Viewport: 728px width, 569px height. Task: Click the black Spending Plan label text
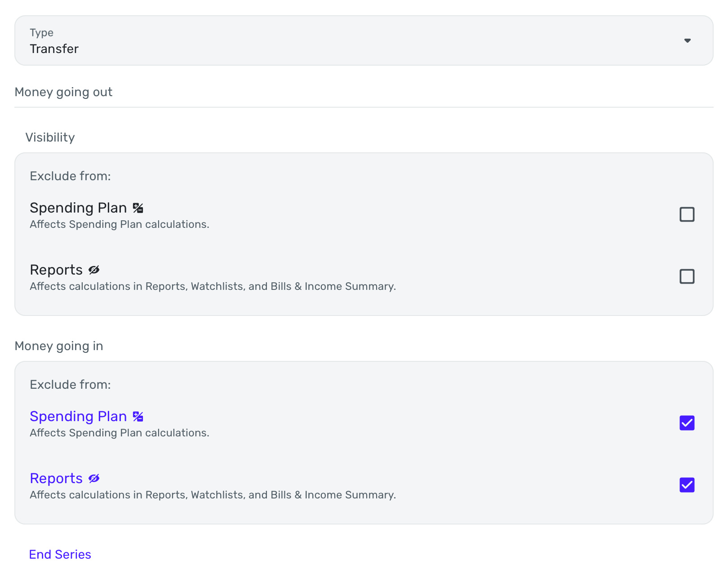(x=78, y=208)
